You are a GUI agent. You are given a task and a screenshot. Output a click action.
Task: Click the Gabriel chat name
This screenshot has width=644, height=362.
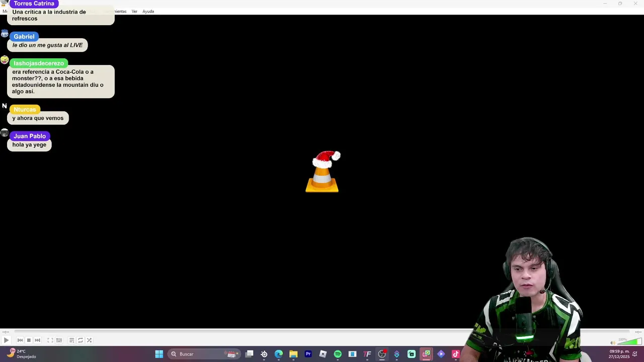(24, 37)
